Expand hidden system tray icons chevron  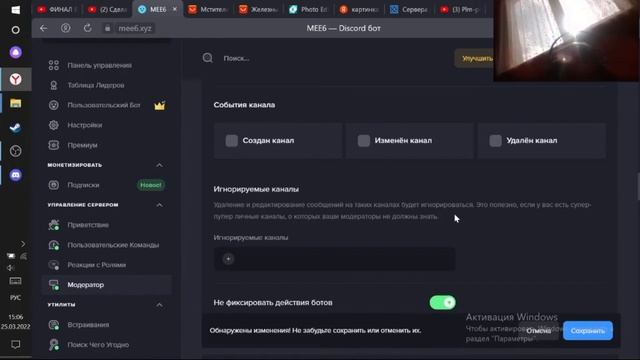23,244
